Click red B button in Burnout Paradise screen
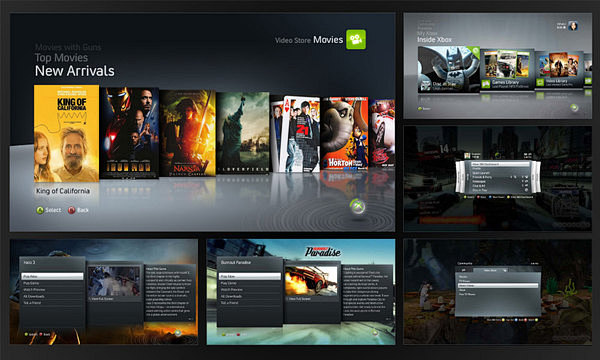This screenshot has width=600, height=360. (x=238, y=334)
